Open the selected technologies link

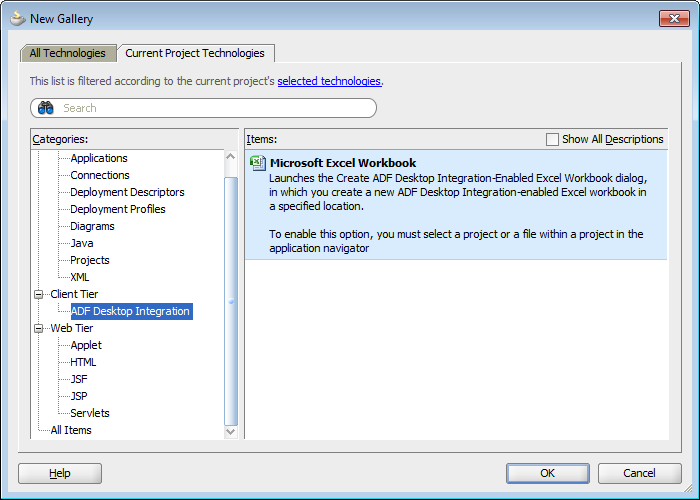[329, 81]
